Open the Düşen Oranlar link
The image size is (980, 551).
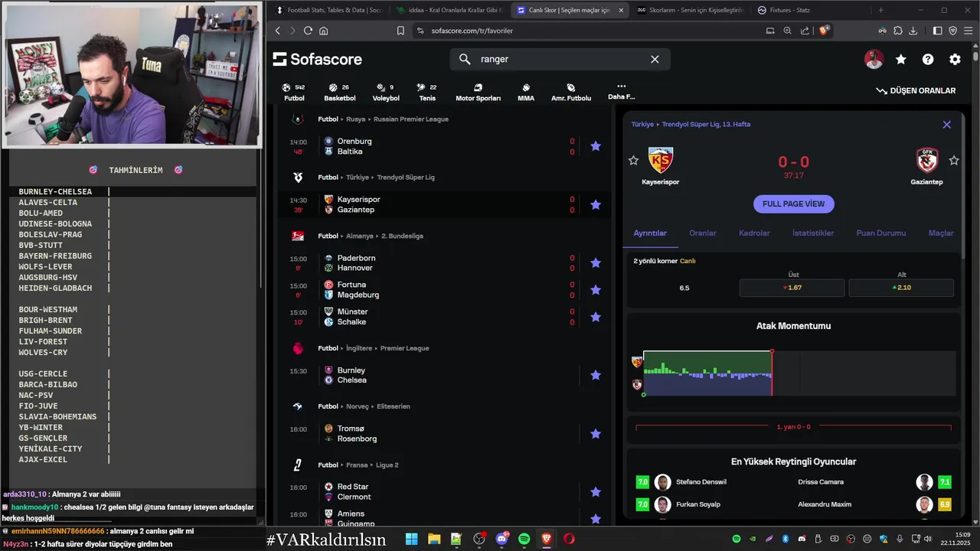(x=916, y=90)
